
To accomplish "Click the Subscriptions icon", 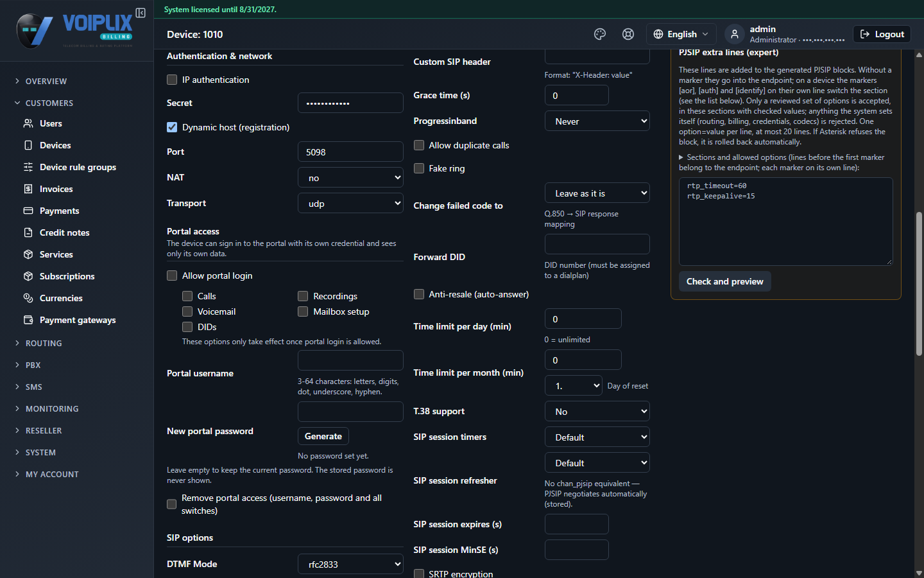I will click(28, 276).
